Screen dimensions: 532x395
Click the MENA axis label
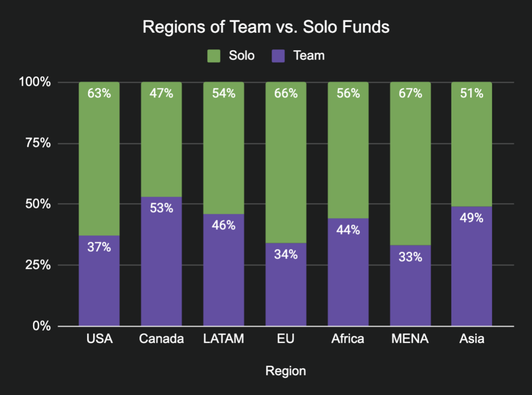410,339
